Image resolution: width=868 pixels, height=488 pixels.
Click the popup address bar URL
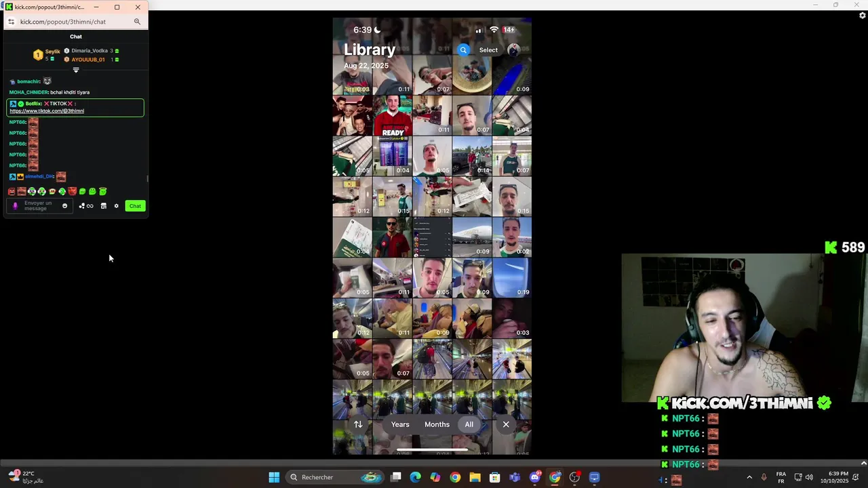point(63,22)
